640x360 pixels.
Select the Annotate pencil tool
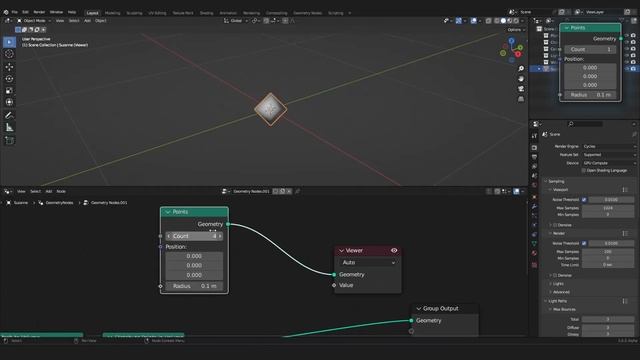pos(9,116)
